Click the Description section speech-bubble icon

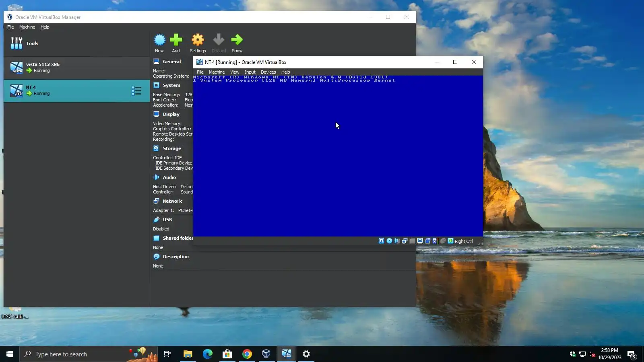coord(157,257)
